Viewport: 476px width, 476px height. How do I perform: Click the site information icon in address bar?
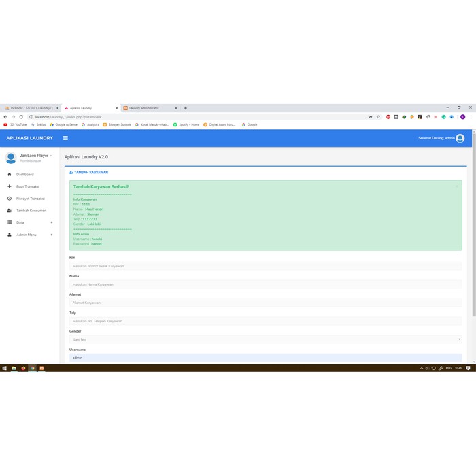tap(31, 117)
